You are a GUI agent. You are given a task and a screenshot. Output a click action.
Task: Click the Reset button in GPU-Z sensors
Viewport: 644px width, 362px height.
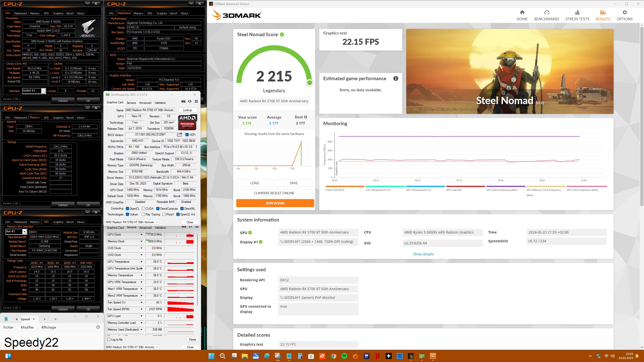[193, 340]
